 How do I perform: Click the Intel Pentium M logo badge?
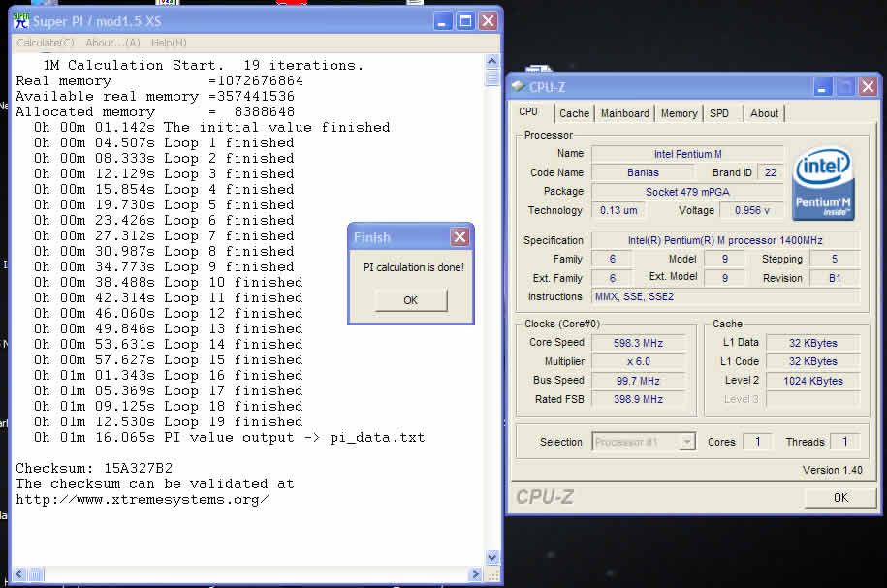click(x=824, y=184)
